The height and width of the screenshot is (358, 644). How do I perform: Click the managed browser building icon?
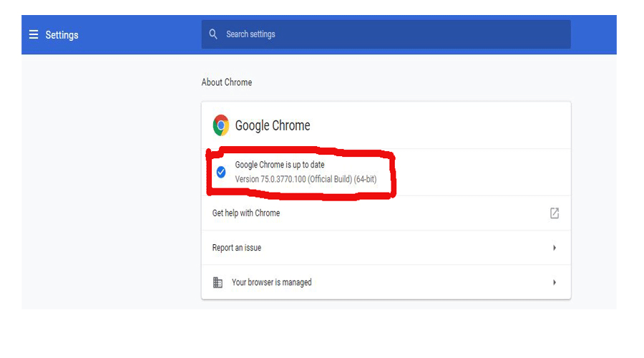pyautogui.click(x=218, y=282)
